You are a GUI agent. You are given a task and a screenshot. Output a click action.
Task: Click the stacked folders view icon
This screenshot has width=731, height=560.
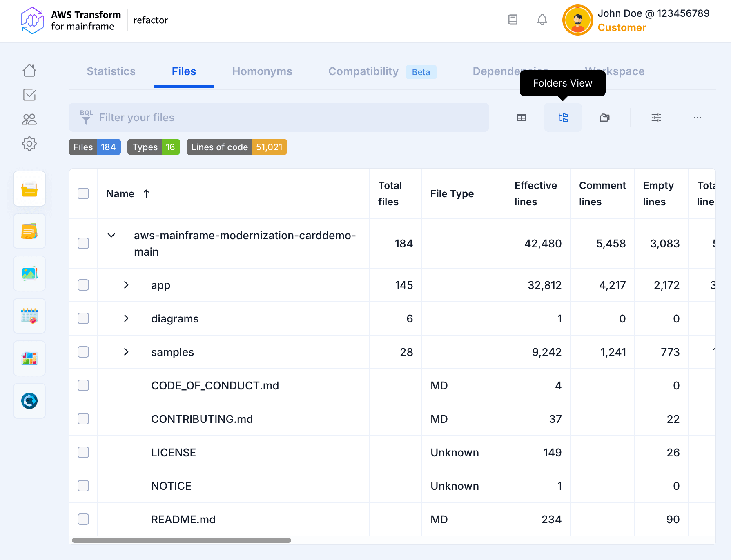pyautogui.click(x=604, y=118)
